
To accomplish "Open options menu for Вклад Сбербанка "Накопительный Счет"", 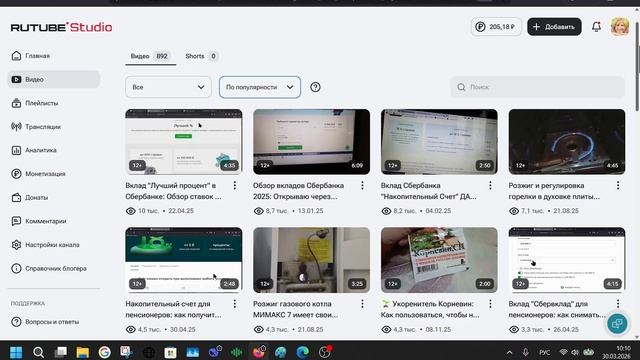I will coord(490,186).
